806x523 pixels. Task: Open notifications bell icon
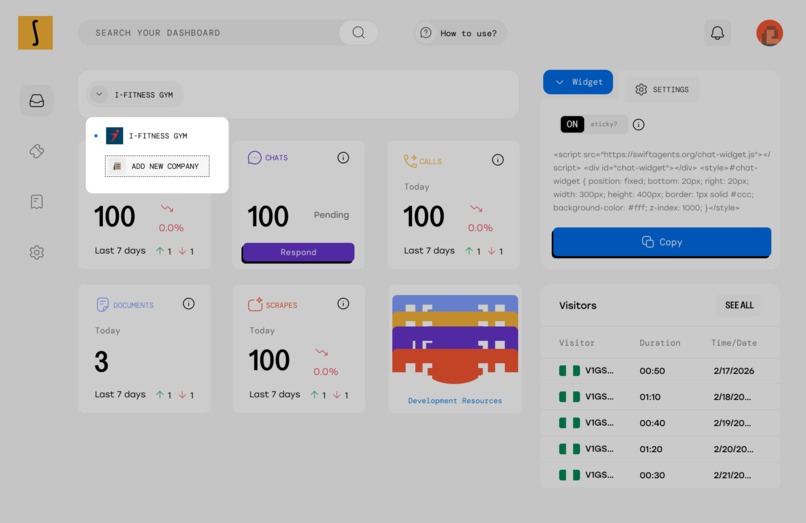(x=717, y=33)
